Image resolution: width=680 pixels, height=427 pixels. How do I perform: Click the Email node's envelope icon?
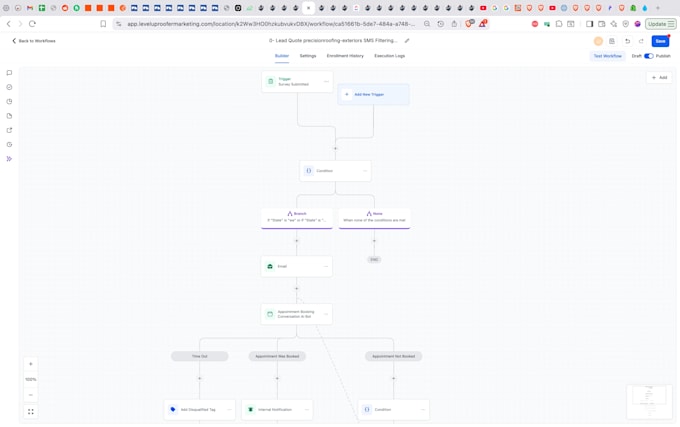[270, 266]
